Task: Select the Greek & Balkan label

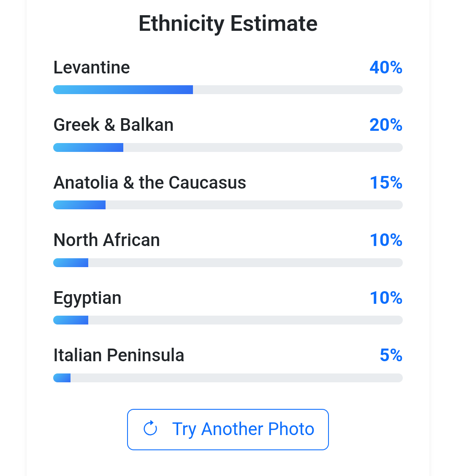Action: [x=114, y=125]
